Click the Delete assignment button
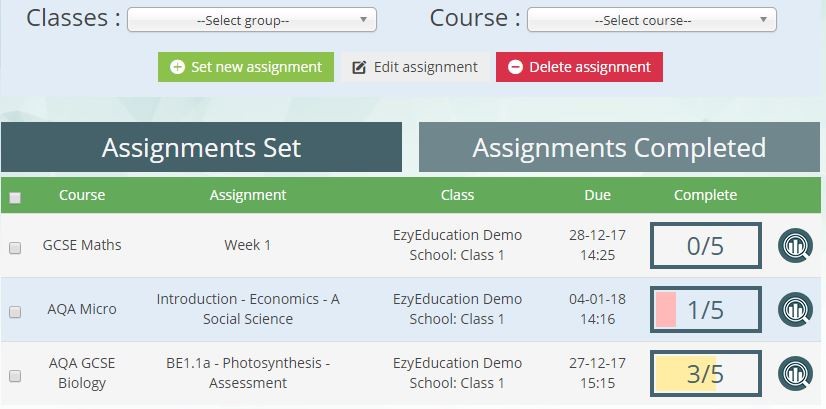Screen dimensions: 826x409 point(579,67)
